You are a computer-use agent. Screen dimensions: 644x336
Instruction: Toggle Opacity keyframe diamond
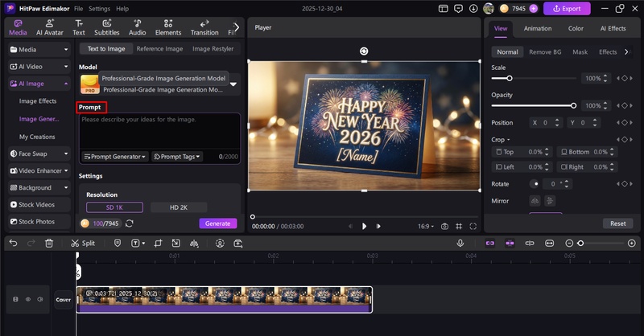625,105
